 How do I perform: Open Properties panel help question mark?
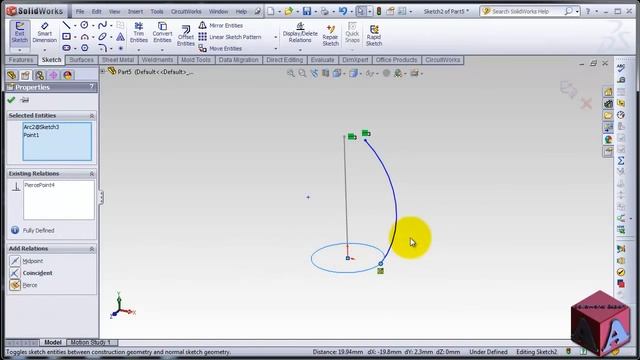tap(91, 87)
